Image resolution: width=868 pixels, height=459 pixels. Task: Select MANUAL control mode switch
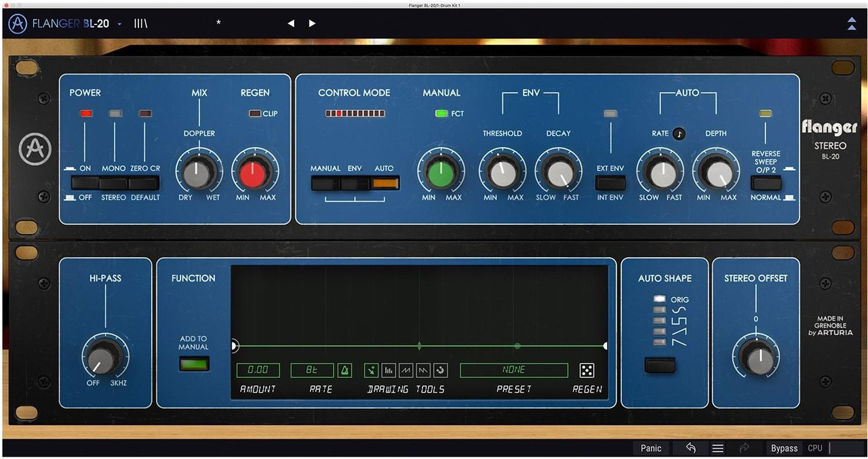point(325,183)
